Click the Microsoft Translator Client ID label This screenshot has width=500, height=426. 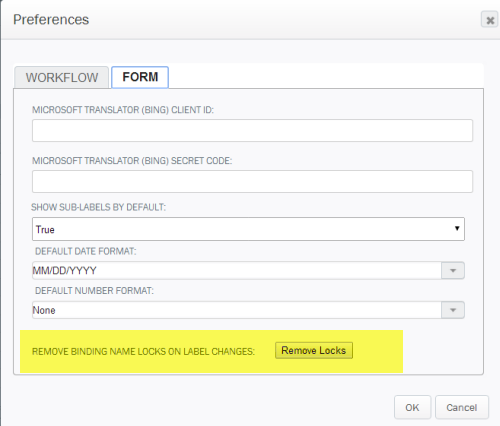pyautogui.click(x=123, y=110)
